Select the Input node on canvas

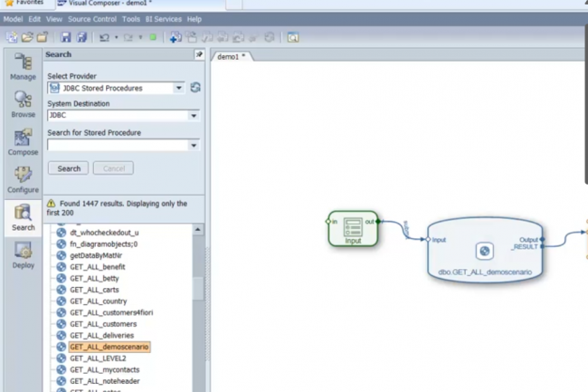(x=353, y=227)
